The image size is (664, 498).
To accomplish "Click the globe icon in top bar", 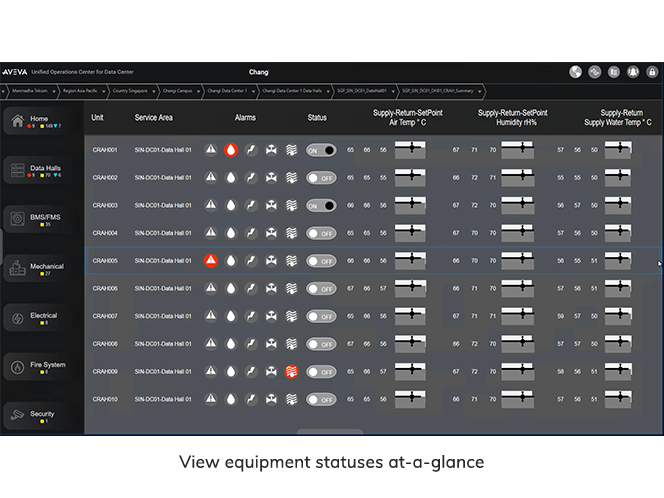I will tap(575, 72).
